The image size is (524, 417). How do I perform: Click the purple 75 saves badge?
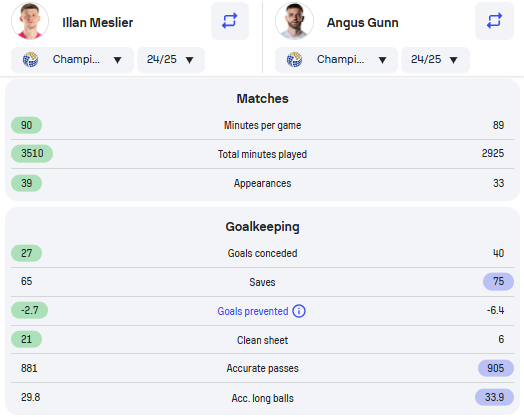[498, 281]
